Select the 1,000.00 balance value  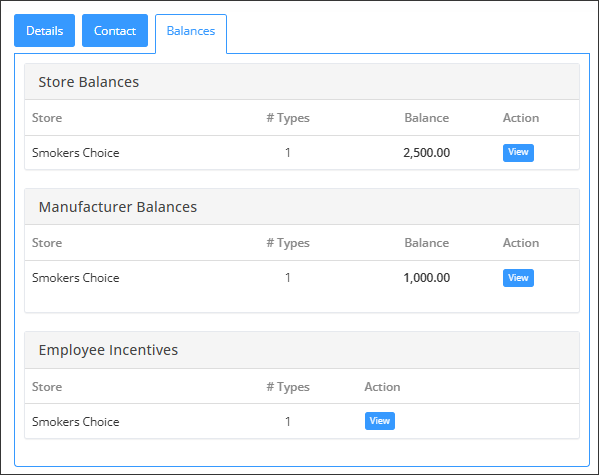pos(426,278)
